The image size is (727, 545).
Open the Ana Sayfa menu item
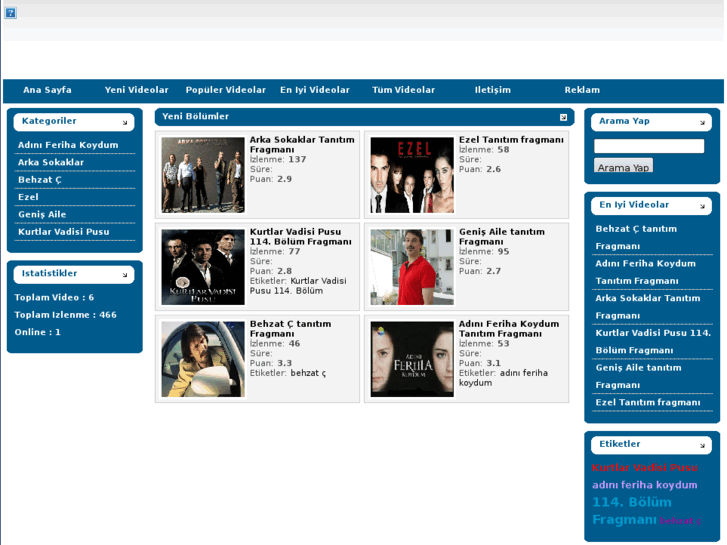(47, 90)
